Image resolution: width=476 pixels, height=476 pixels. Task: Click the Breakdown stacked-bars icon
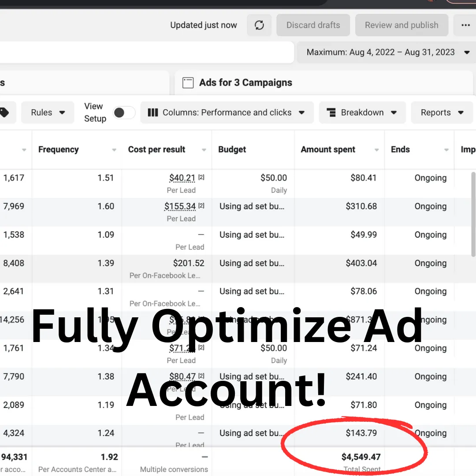331,113
